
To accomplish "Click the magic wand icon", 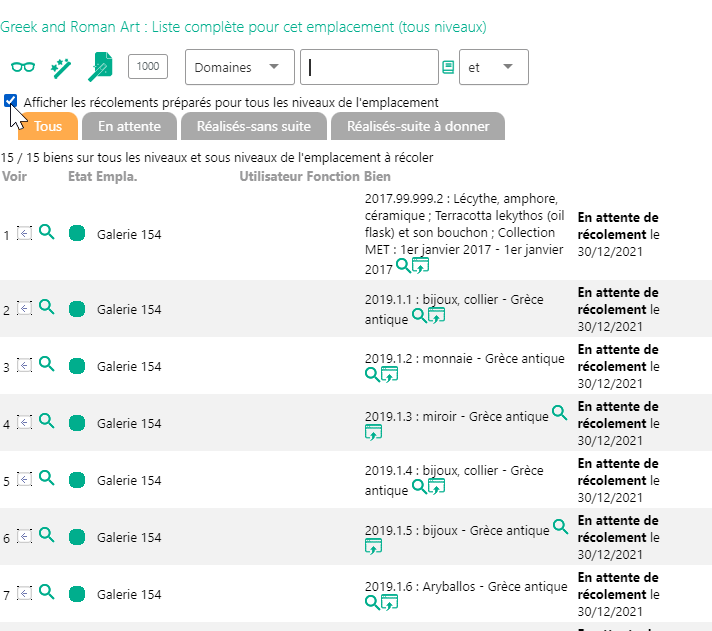I will point(61,67).
